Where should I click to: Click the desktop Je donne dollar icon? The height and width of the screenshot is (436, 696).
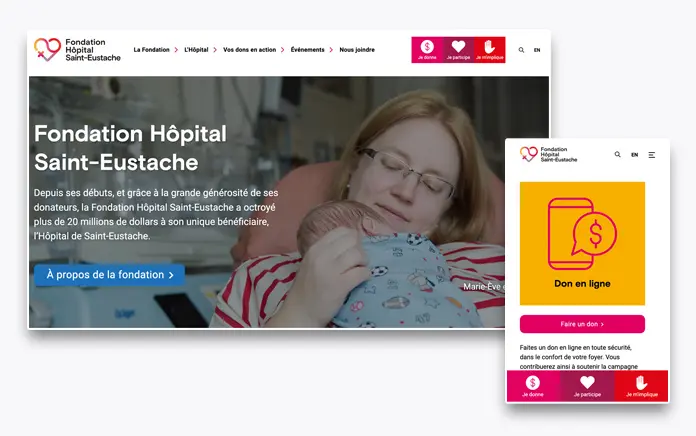click(x=427, y=47)
